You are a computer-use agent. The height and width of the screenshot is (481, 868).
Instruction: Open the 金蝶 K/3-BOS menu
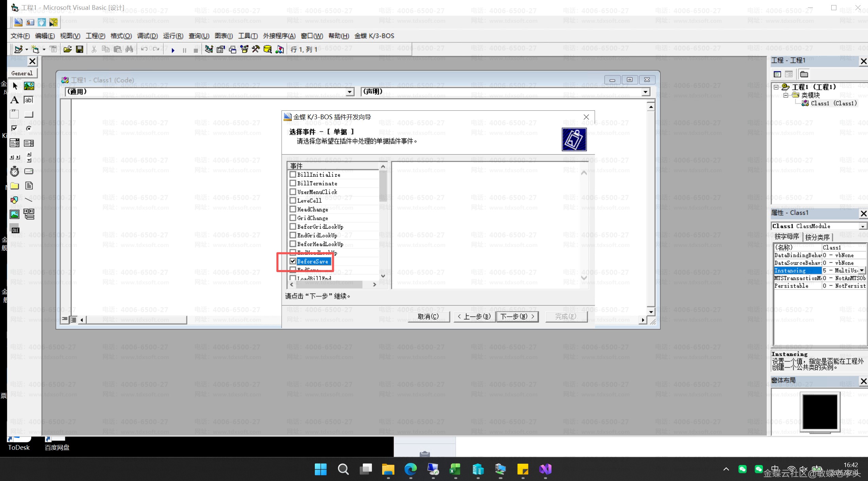(374, 36)
